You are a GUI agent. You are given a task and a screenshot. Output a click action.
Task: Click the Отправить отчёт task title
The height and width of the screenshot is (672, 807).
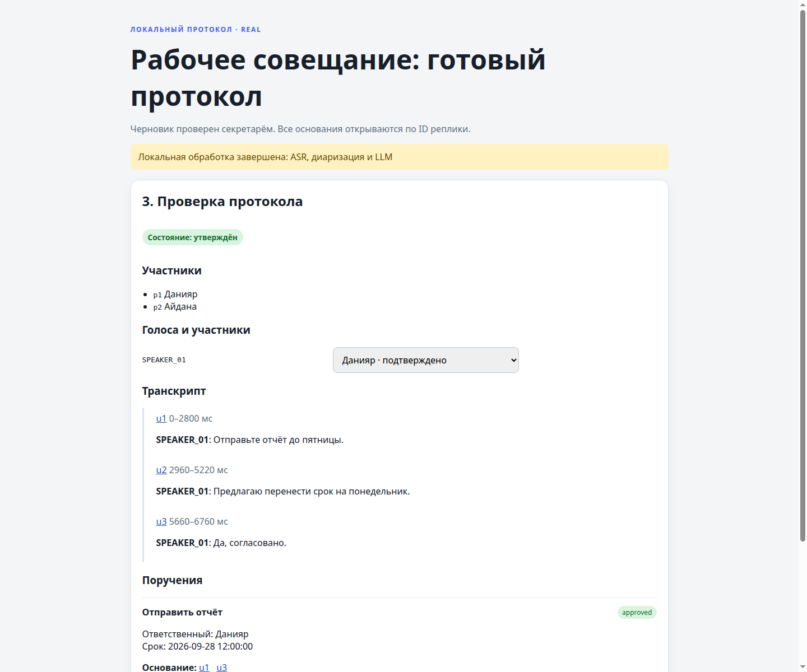(x=182, y=612)
